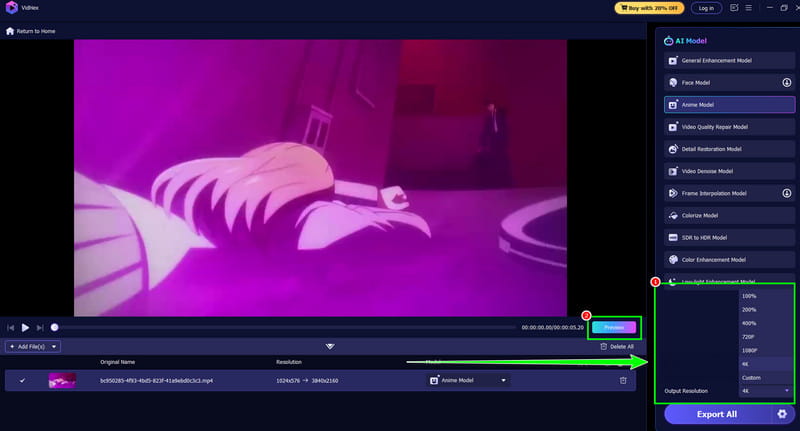Jump to the previous frame
Screen dimensions: 800x431
pyautogui.click(x=11, y=327)
